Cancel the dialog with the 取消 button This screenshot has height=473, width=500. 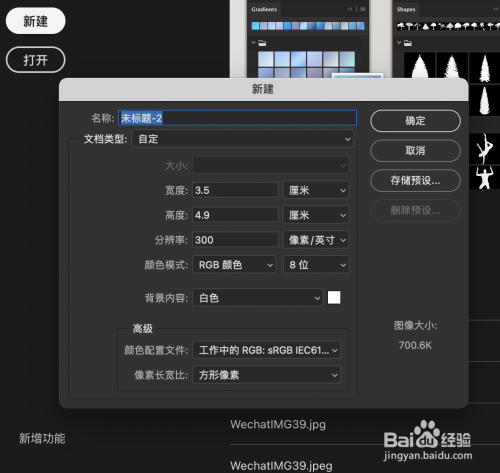pyautogui.click(x=415, y=151)
